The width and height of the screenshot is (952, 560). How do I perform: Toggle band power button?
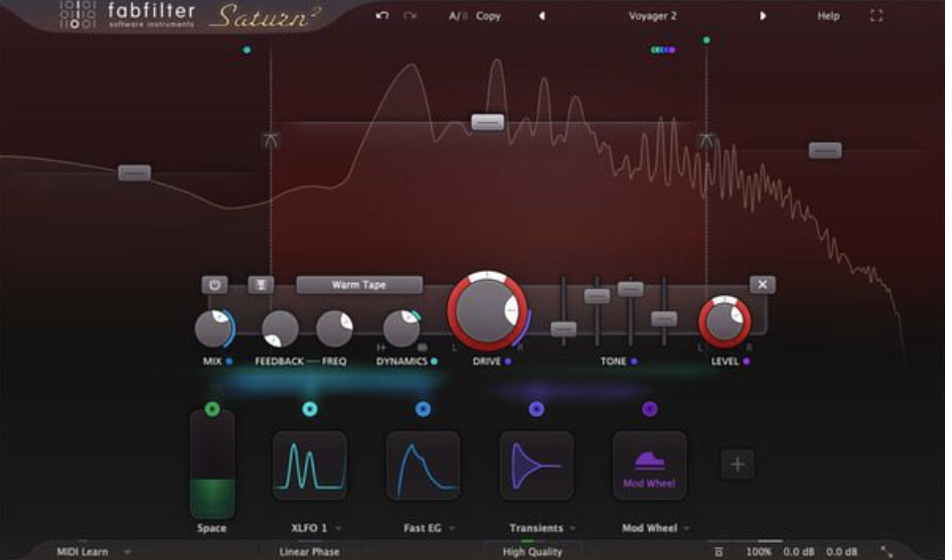(215, 285)
